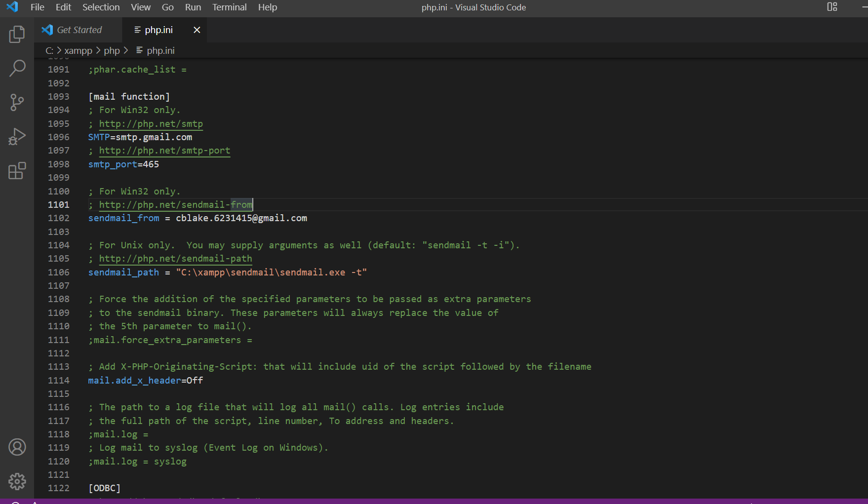Screen dimensions: 868x504
Task: Open the File menu
Action: pyautogui.click(x=37, y=7)
